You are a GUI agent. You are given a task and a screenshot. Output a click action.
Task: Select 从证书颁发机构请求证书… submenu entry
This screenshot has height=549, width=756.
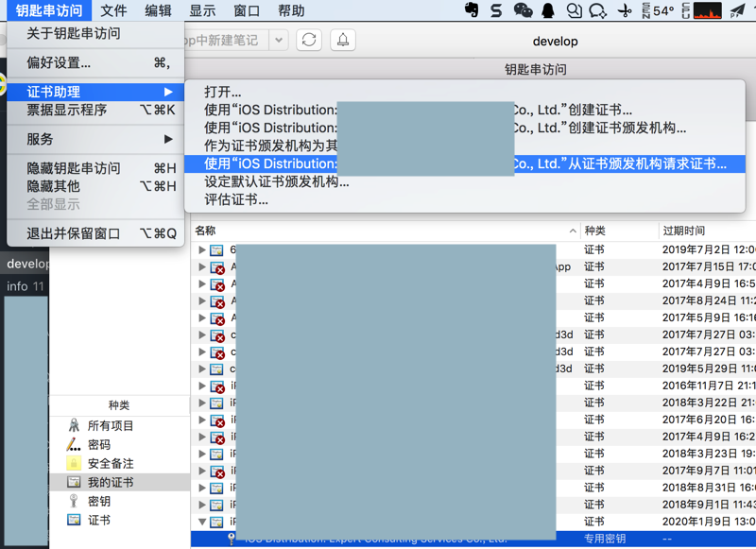pos(465,163)
